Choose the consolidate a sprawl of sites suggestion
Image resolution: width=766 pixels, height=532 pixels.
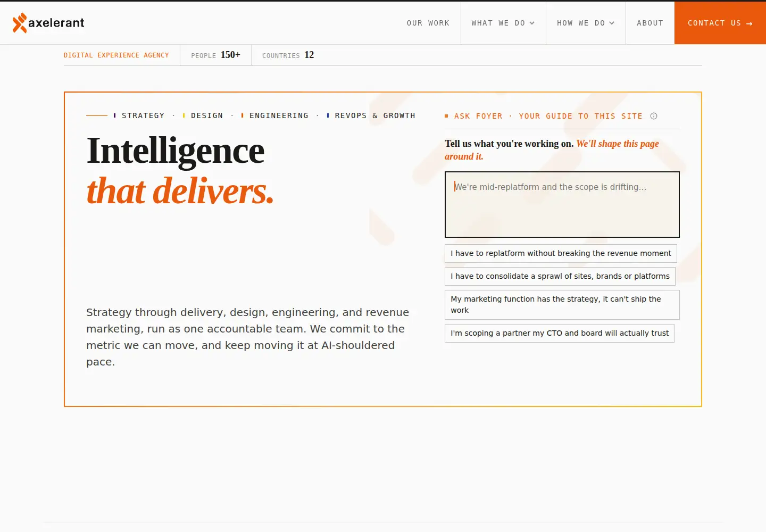560,276
